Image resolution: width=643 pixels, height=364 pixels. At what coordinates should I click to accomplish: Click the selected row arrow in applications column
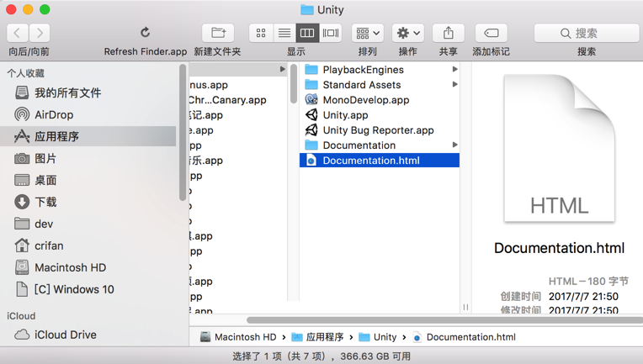(x=282, y=69)
